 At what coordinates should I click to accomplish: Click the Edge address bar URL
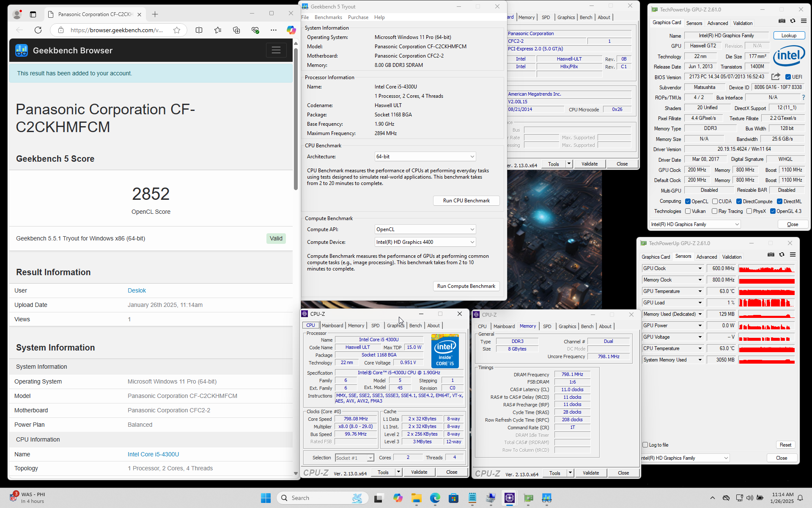117,30
